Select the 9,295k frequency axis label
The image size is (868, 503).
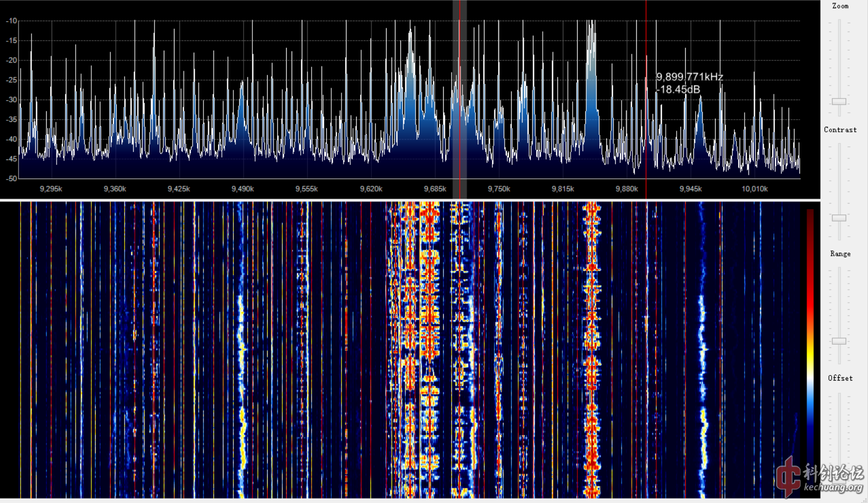(x=51, y=189)
